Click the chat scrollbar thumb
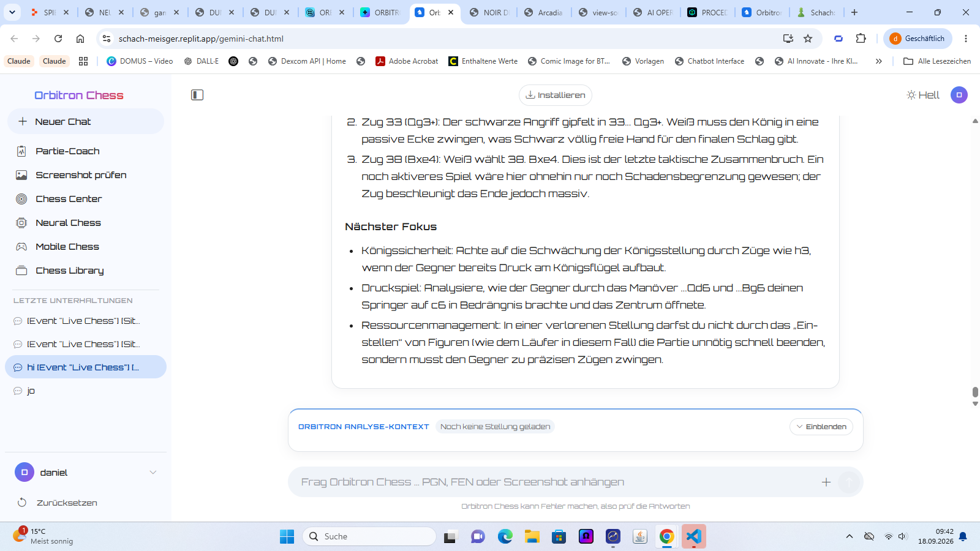Screen dimensions: 980x551 click(975, 392)
